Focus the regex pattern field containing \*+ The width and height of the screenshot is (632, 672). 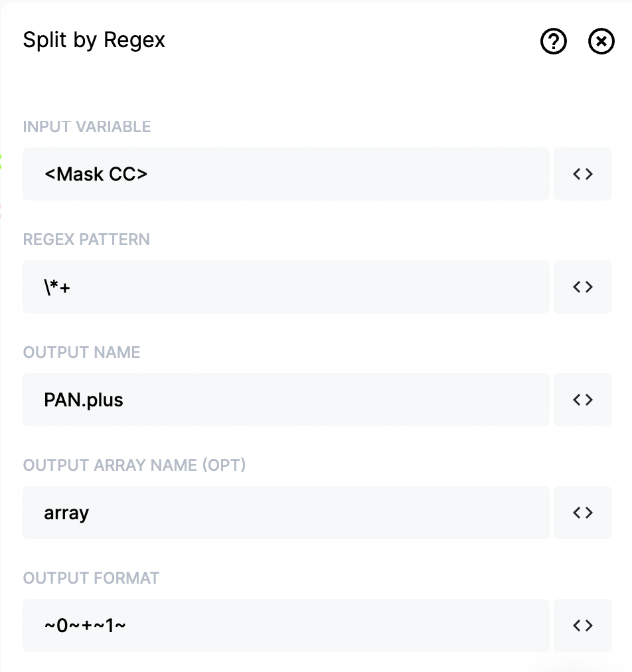[x=285, y=287]
